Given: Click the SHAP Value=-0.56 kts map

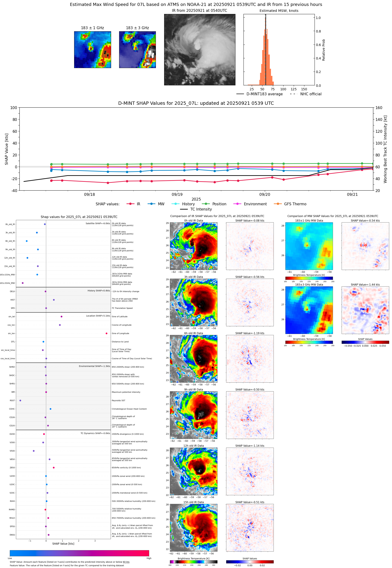Looking at the screenshot, I should pos(250,302).
